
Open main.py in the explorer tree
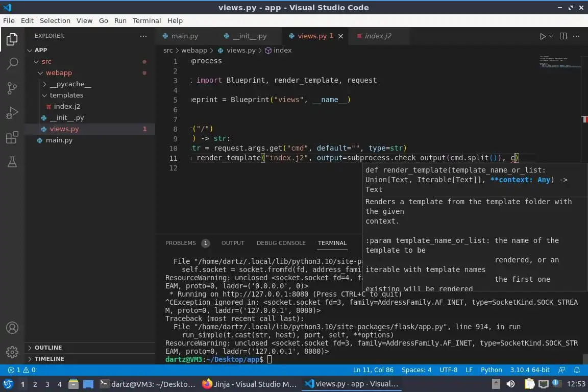[90, 140]
